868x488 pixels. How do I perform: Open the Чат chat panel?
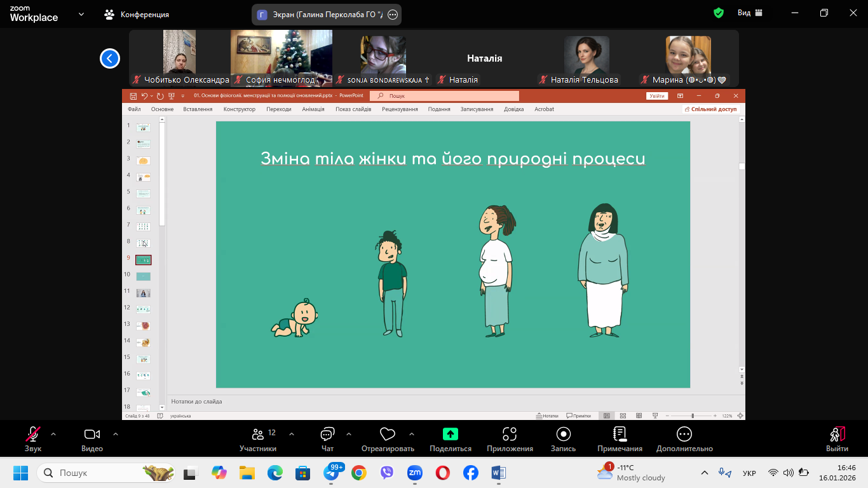(327, 435)
